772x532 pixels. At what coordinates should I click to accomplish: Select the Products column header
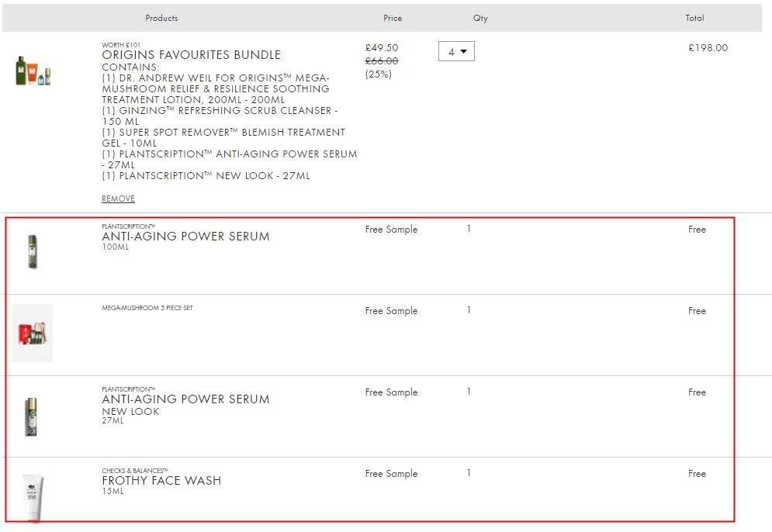pos(161,18)
